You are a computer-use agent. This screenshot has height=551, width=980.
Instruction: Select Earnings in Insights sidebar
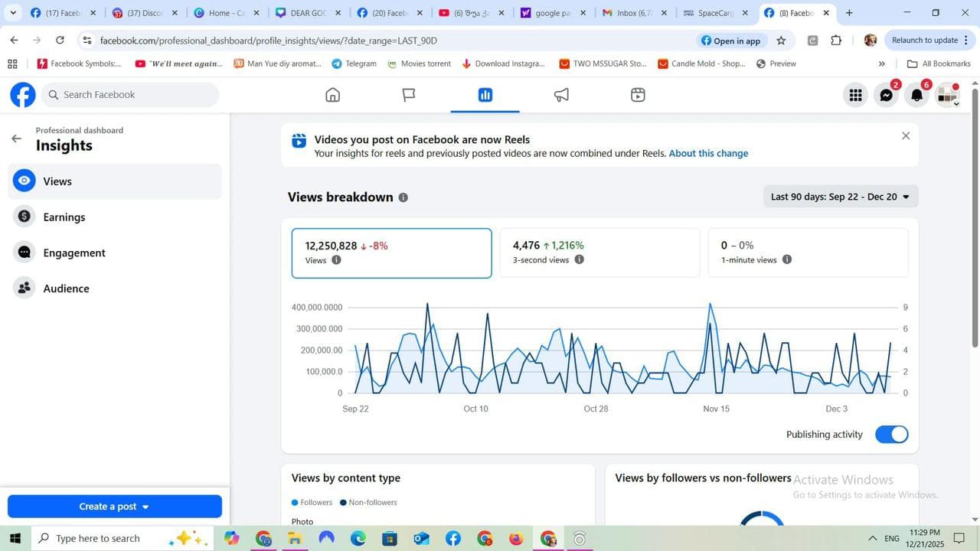pos(64,217)
